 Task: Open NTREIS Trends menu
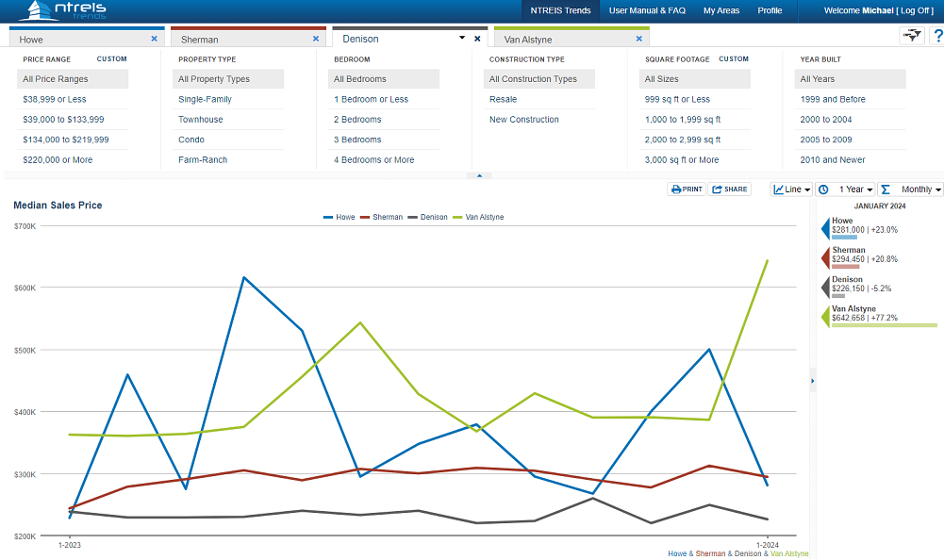point(560,10)
